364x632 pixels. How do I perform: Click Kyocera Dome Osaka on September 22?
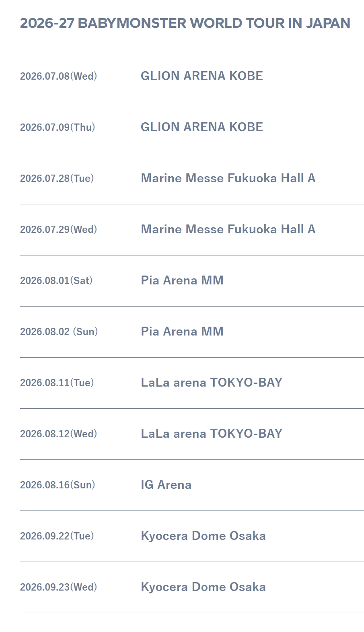203,536
